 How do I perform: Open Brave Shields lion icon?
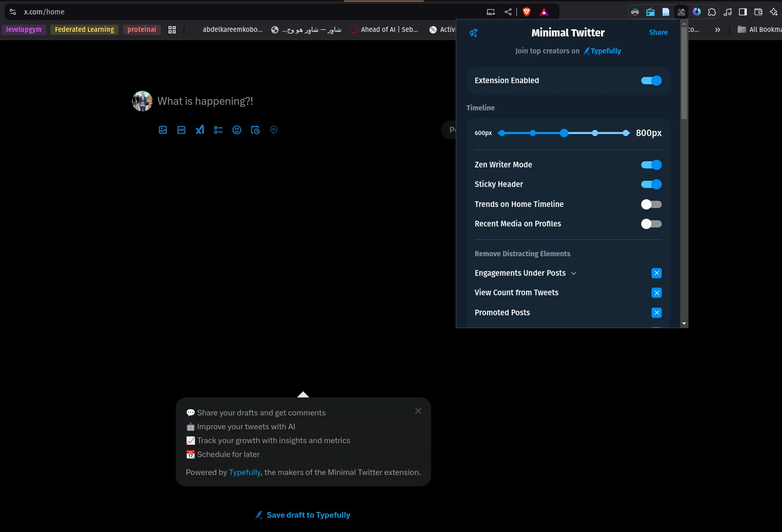[x=527, y=12]
